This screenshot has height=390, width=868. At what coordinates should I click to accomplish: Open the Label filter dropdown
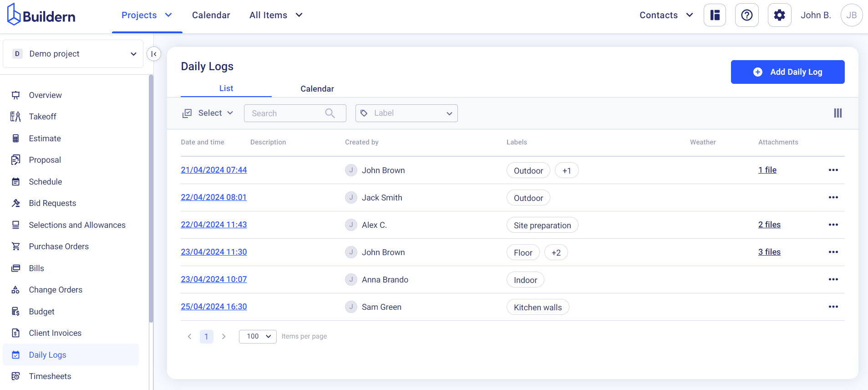coord(406,113)
